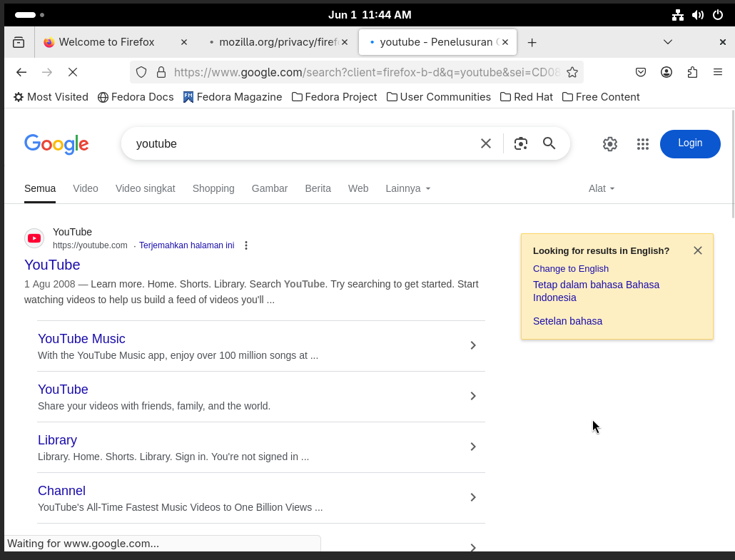The image size is (735, 560).
Task: Close the Welcome to Firefox tab
Action: pos(184,42)
